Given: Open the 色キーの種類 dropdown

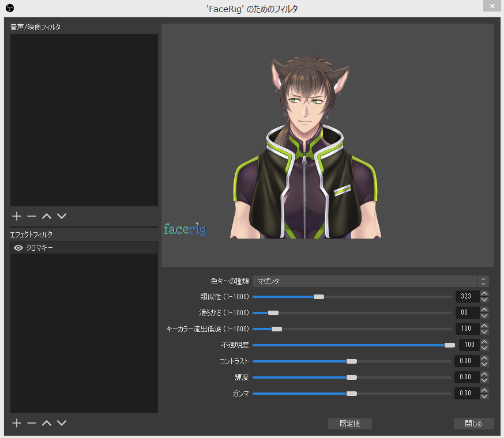Looking at the screenshot, I should (371, 281).
